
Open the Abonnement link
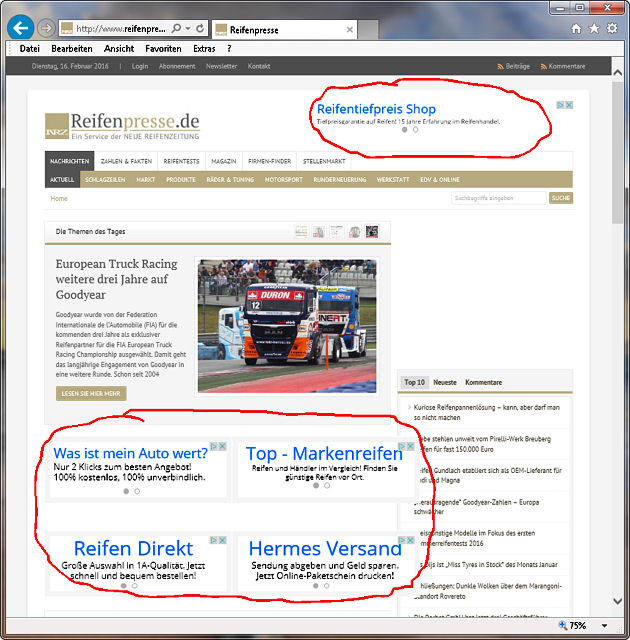[x=177, y=66]
